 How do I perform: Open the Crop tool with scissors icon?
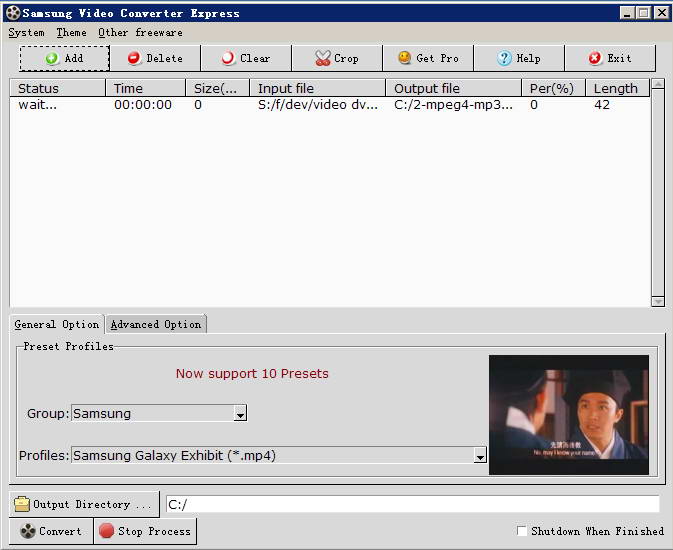pos(337,58)
